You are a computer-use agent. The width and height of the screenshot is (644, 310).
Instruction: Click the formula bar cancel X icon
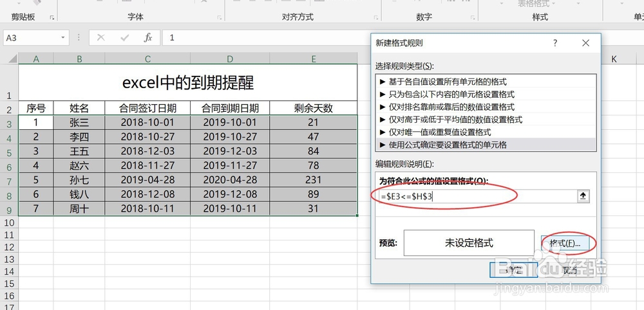coord(100,38)
